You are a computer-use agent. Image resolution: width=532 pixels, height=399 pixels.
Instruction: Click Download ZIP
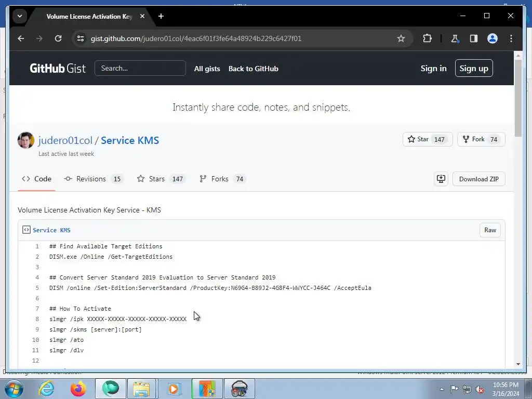point(478,179)
